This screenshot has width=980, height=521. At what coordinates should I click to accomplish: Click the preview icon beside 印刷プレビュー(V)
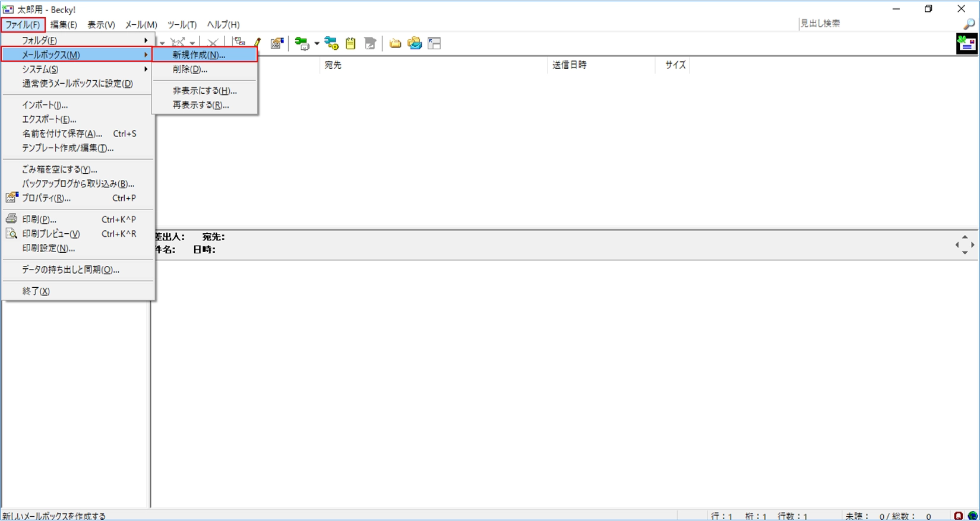pyautogui.click(x=11, y=233)
